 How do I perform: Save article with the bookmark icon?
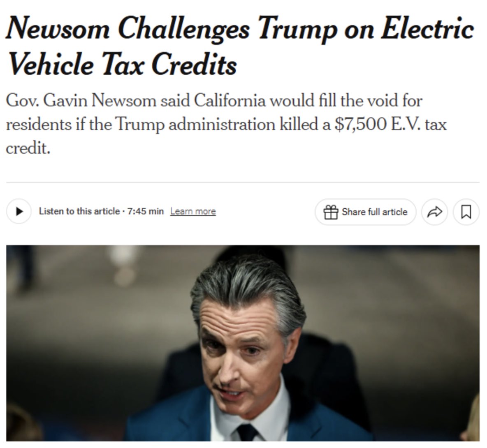tap(466, 212)
